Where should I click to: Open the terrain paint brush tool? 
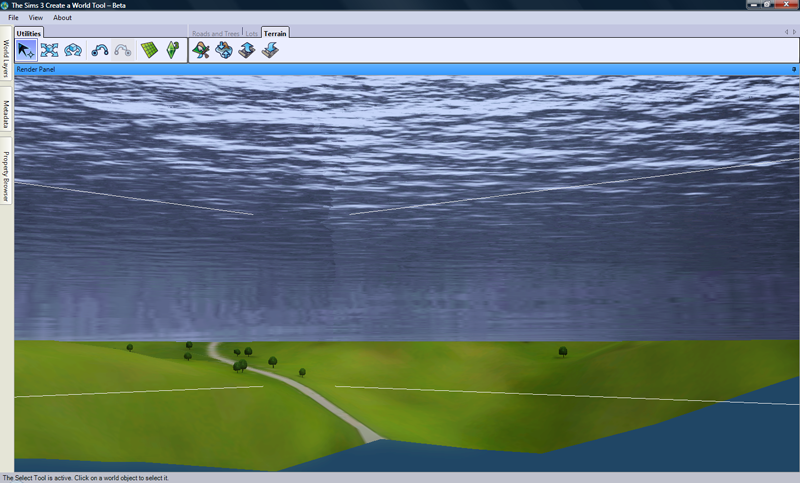click(201, 50)
